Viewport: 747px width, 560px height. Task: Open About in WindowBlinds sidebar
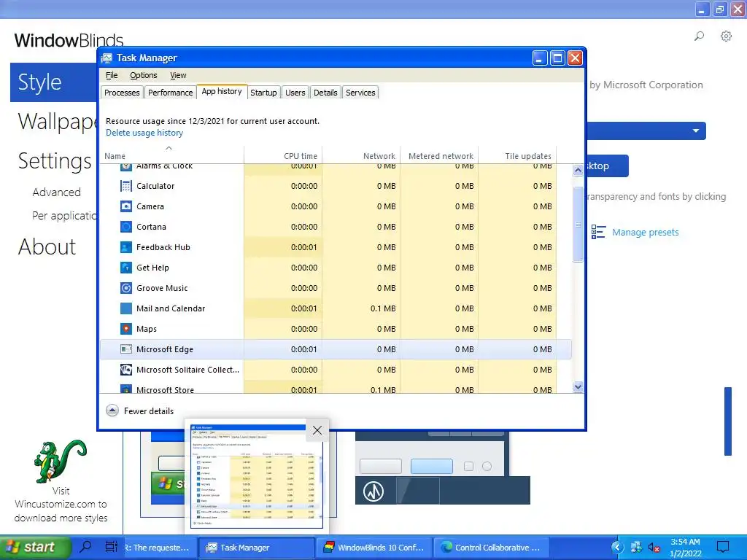[x=47, y=246]
